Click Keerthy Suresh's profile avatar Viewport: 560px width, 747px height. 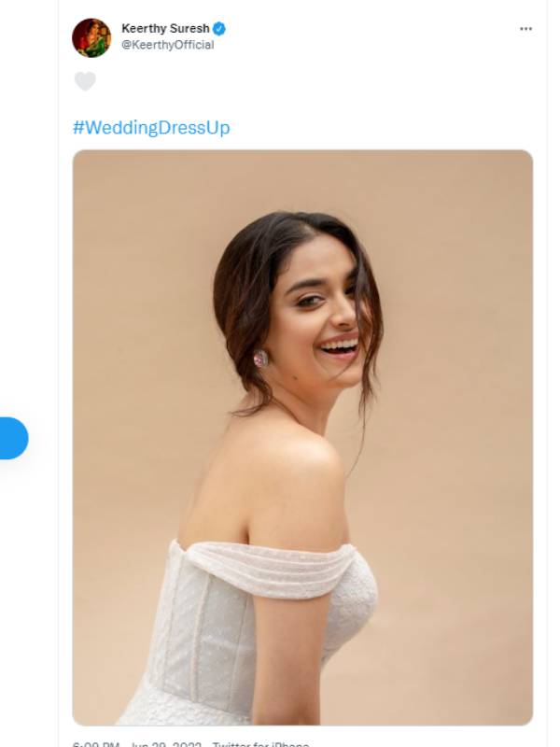[91, 37]
